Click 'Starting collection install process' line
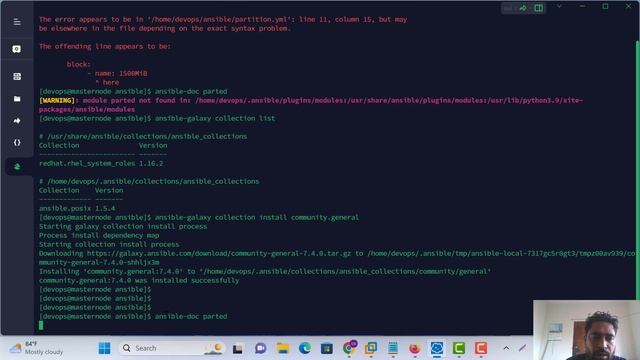This screenshot has width=640, height=360. pyautogui.click(x=109, y=244)
